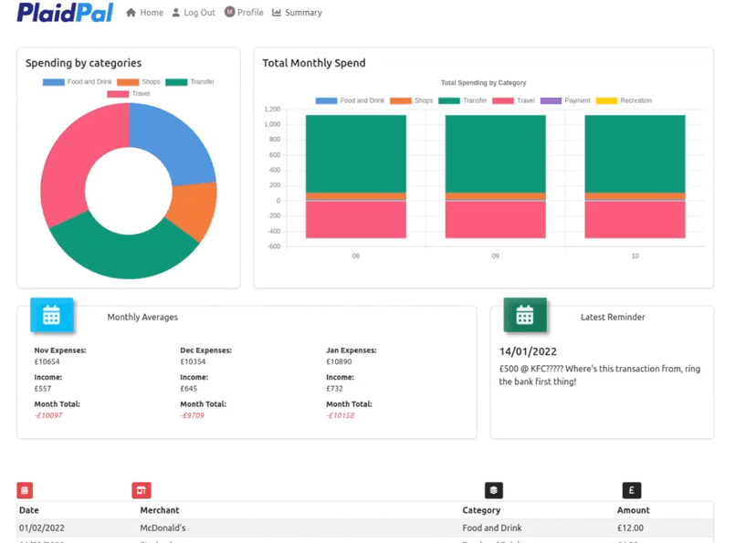The width and height of the screenshot is (756, 543).
Task: Click the blue Monthly Averages calendar icon
Action: (x=51, y=315)
